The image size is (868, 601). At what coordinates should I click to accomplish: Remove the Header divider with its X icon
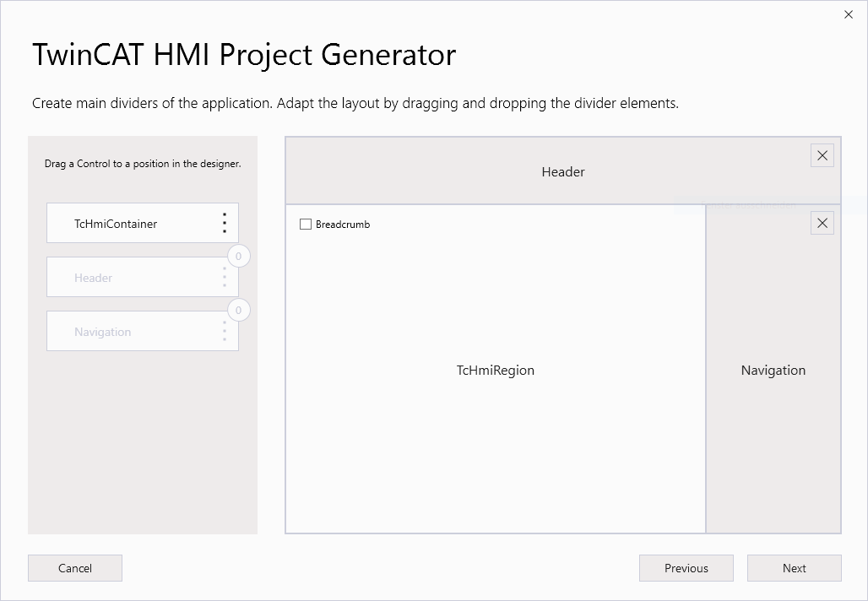coord(822,155)
